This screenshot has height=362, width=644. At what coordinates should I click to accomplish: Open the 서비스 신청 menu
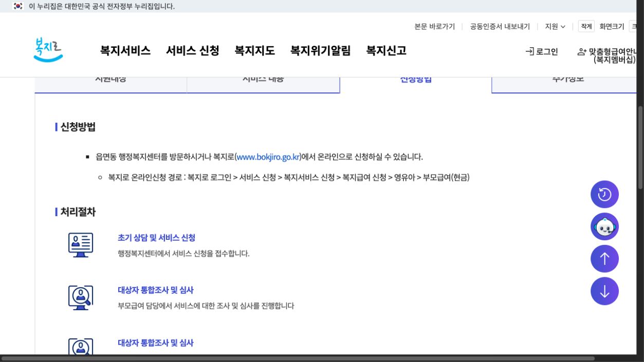tap(193, 50)
